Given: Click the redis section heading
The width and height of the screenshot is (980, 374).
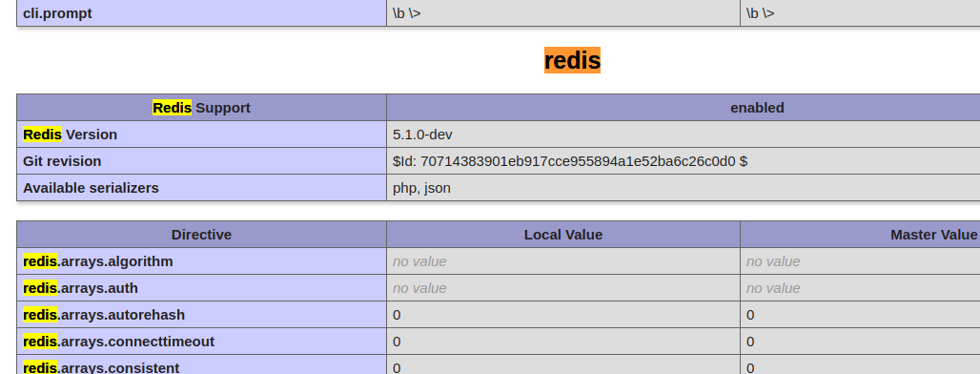Looking at the screenshot, I should click(572, 60).
